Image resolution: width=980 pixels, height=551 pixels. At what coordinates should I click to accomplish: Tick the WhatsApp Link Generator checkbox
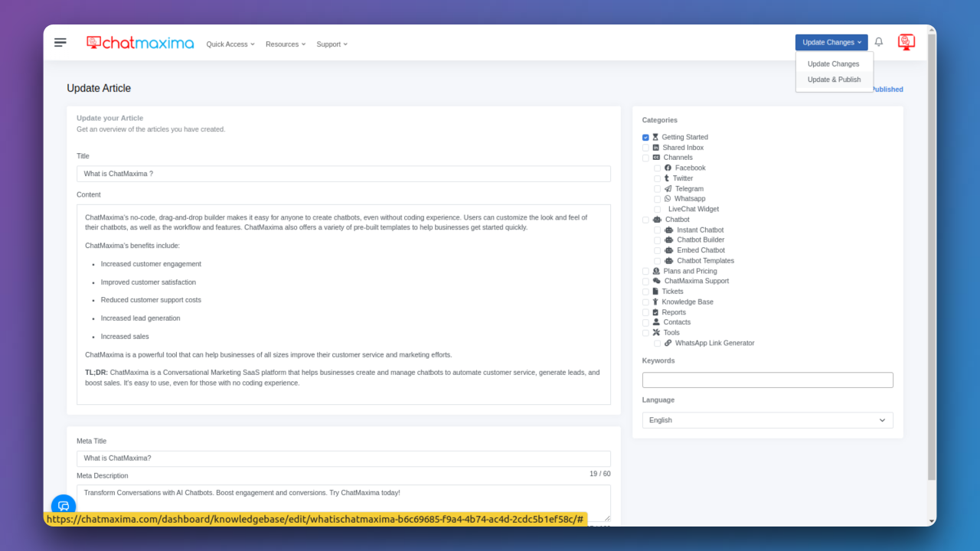click(658, 344)
